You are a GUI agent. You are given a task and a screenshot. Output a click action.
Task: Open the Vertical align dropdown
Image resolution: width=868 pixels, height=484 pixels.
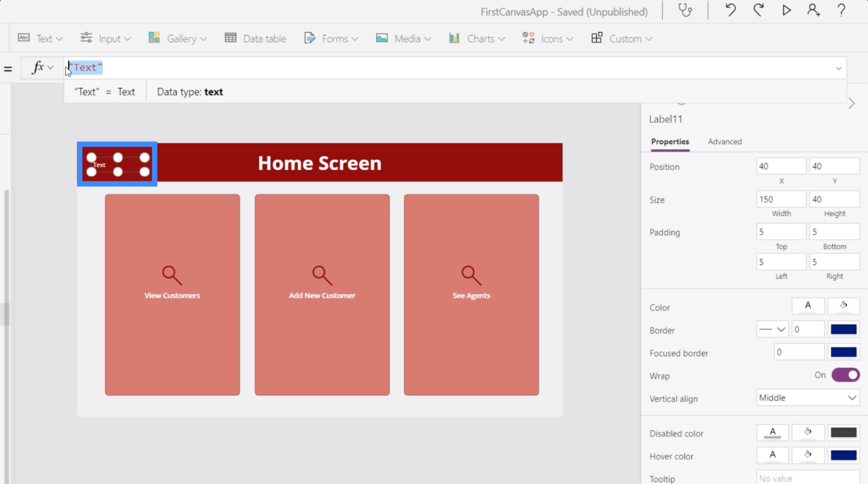[x=808, y=398]
